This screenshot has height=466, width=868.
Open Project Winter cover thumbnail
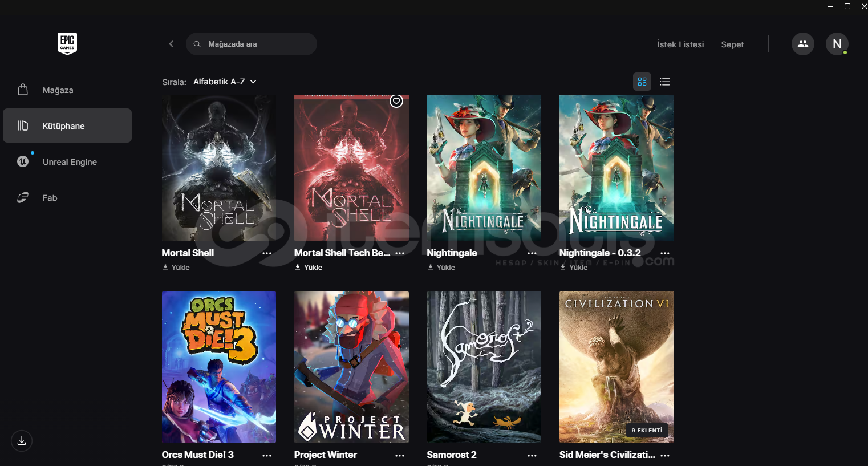point(351,367)
